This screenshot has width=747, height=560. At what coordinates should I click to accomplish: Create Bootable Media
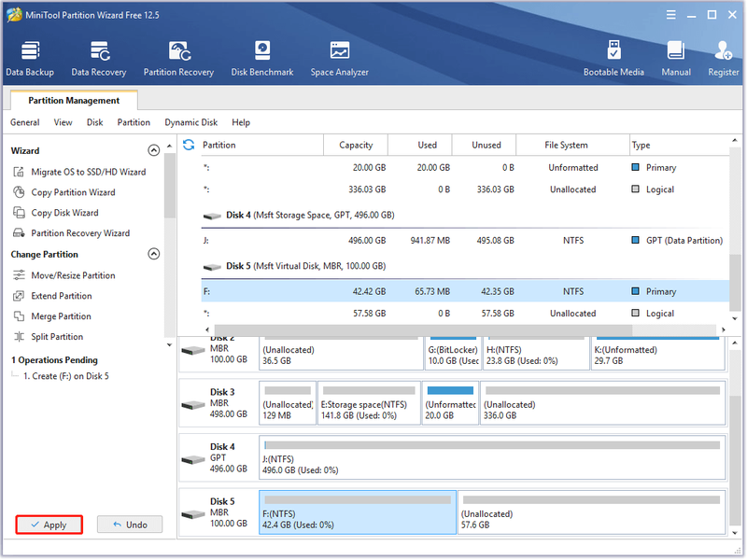coord(613,59)
